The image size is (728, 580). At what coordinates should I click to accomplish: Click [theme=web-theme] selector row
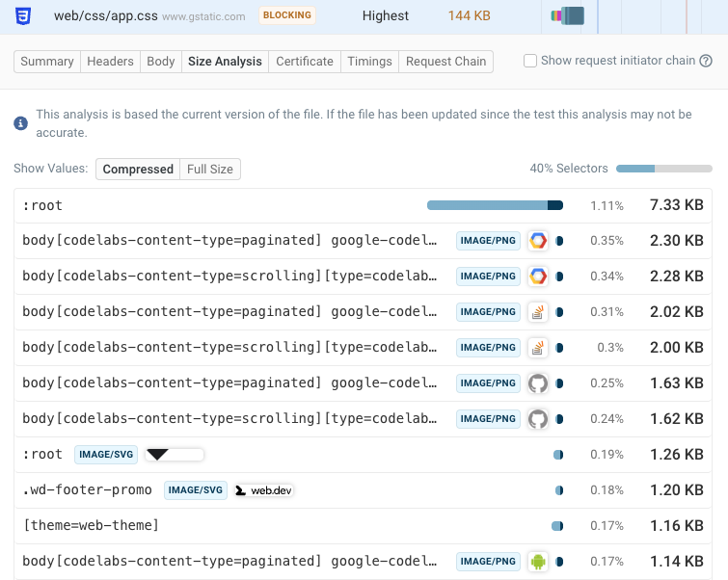pyautogui.click(x=364, y=526)
